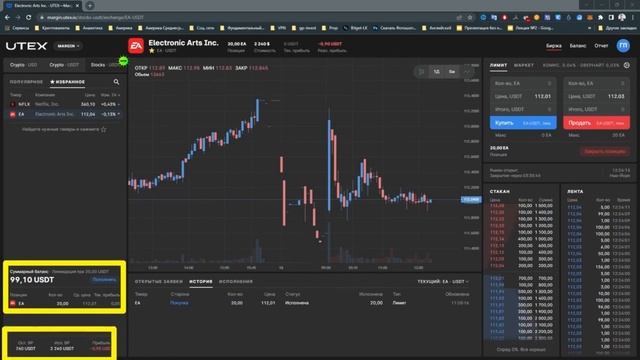Open order panel settings gear icon
Screen dimensions: 640x360
[627, 65]
